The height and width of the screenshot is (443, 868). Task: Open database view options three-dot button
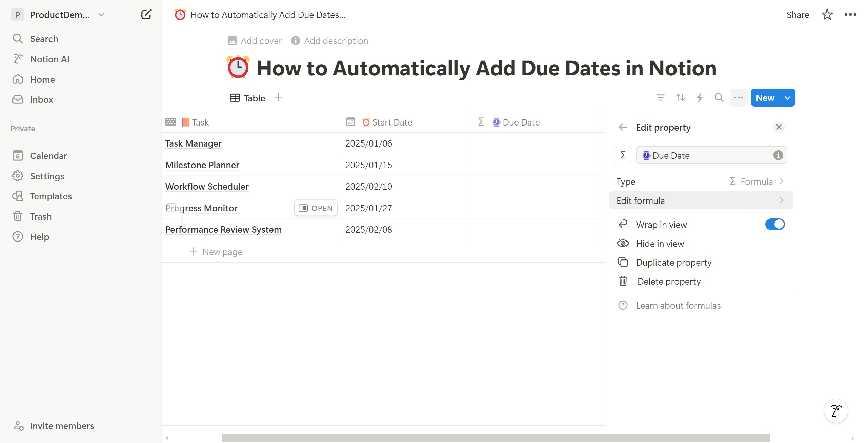(739, 98)
